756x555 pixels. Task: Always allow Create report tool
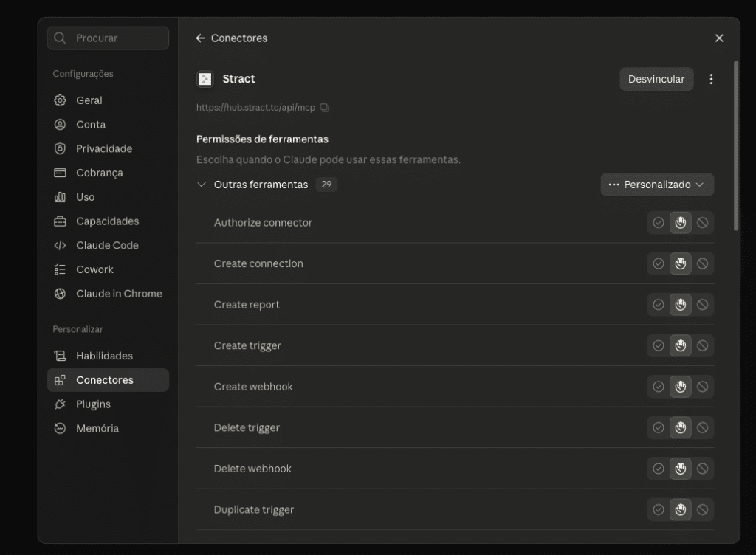click(658, 305)
